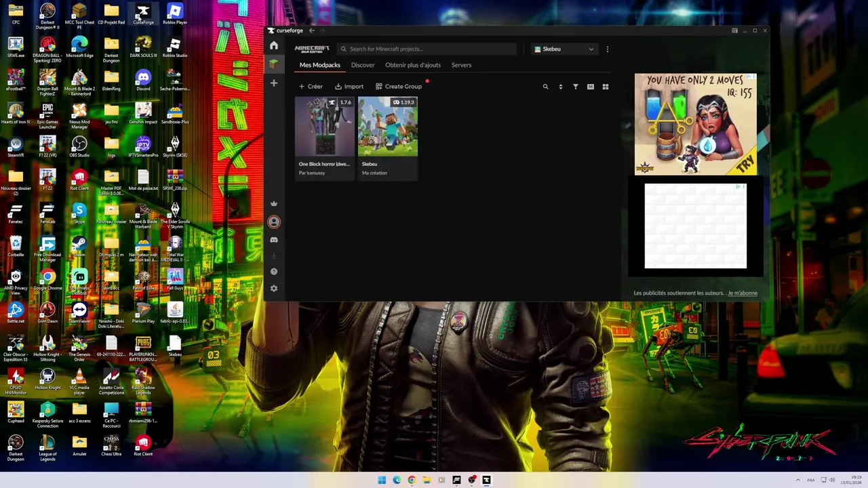Open the modpack filter funnel icon

point(575,87)
